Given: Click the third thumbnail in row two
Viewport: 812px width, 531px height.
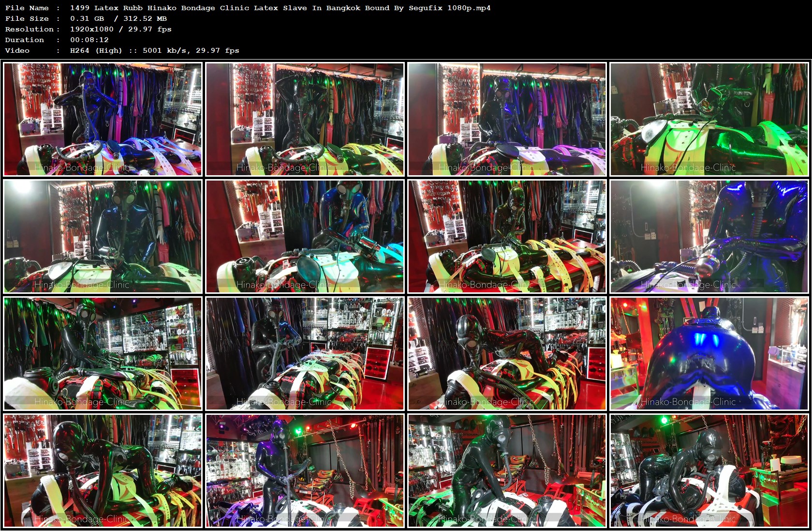Looking at the screenshot, I should (507, 236).
